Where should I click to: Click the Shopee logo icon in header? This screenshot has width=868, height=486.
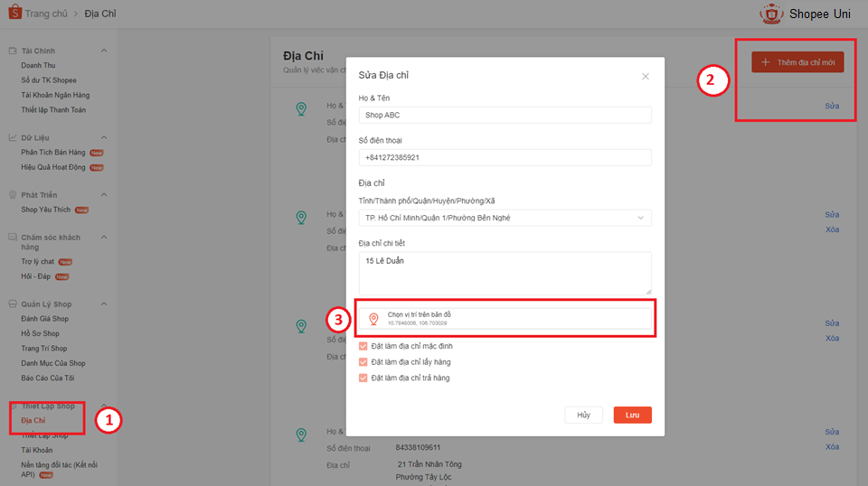[x=14, y=14]
